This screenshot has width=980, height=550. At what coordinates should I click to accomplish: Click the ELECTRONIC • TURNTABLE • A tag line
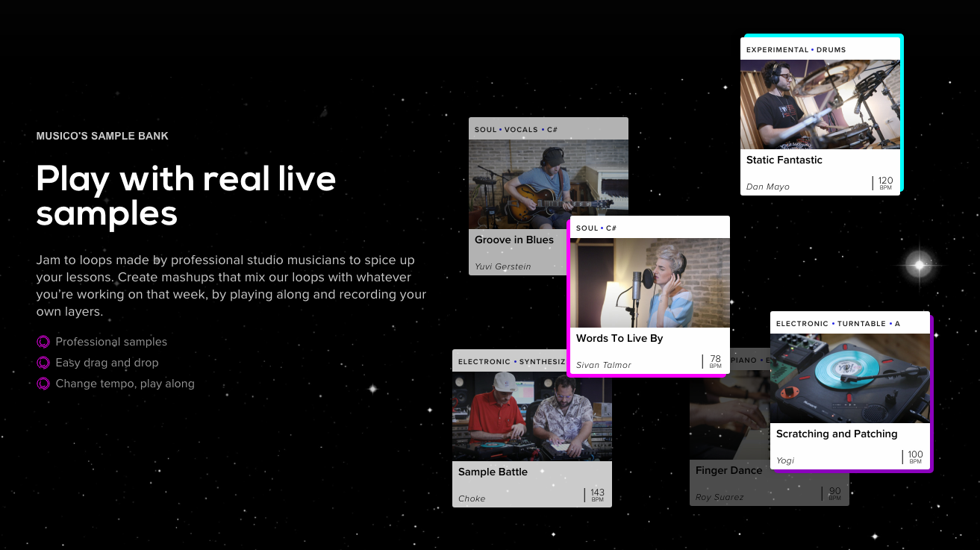click(x=838, y=324)
